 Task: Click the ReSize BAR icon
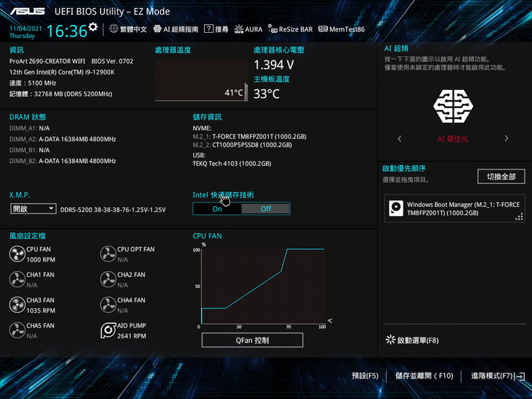coord(273,29)
